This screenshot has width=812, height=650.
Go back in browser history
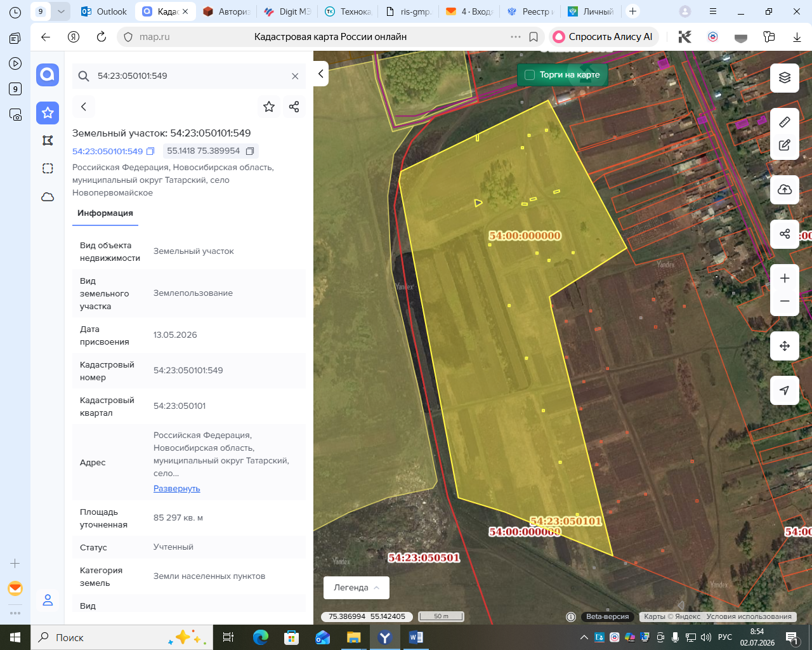click(x=46, y=37)
